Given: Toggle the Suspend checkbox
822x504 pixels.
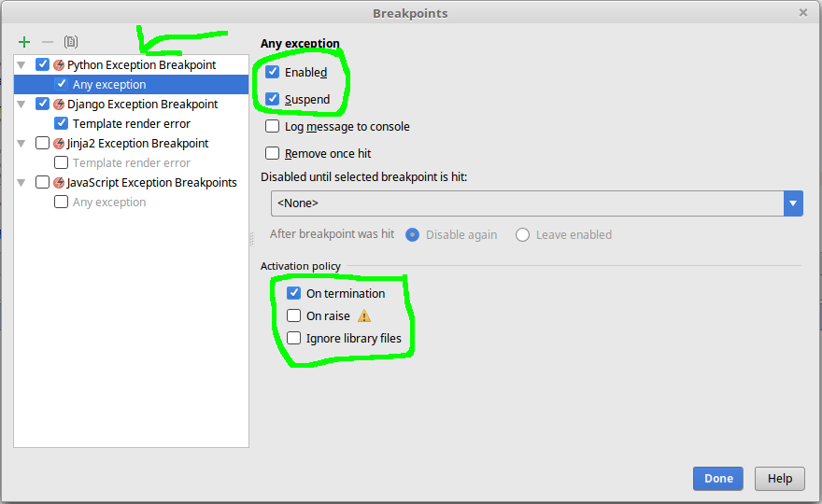Looking at the screenshot, I should click(x=273, y=99).
